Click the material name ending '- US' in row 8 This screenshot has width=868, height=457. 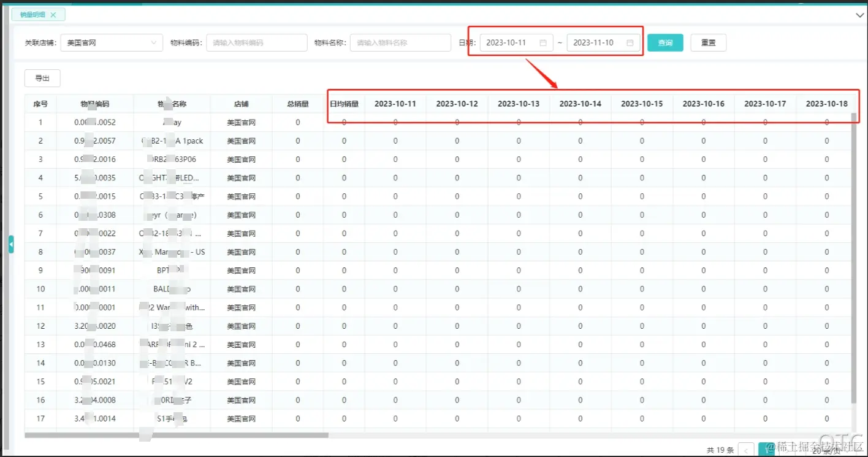tap(172, 252)
